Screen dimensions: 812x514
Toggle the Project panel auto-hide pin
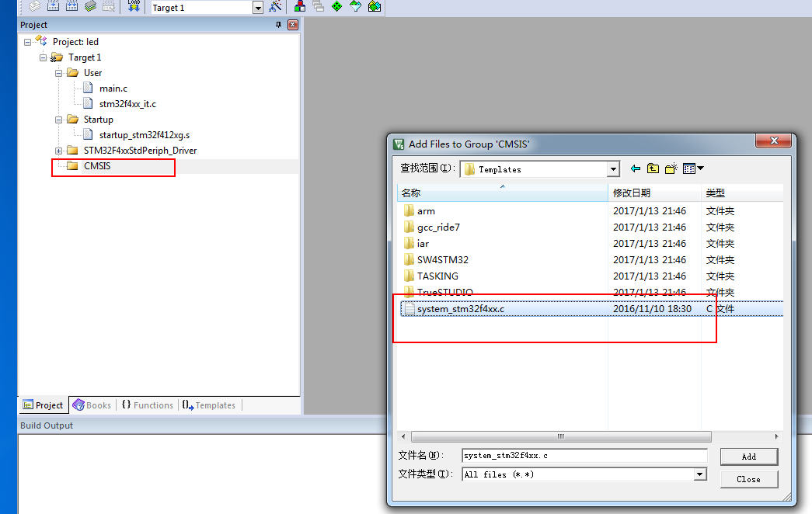(x=279, y=25)
